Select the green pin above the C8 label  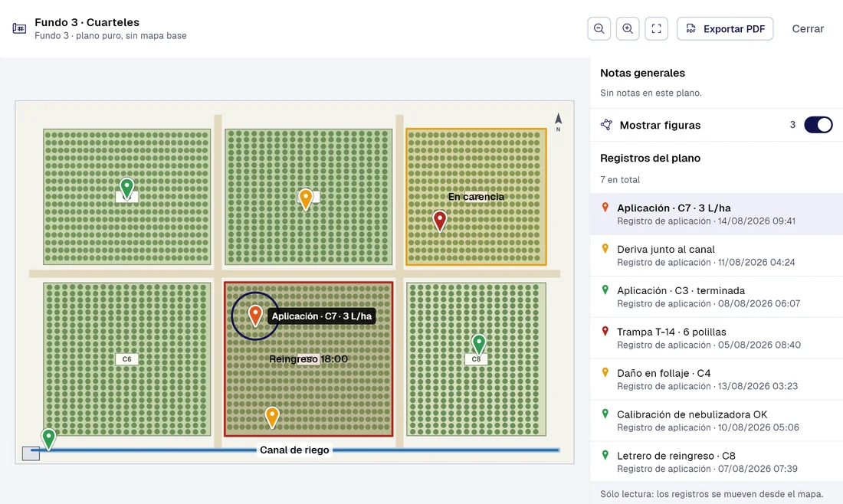pyautogui.click(x=478, y=344)
